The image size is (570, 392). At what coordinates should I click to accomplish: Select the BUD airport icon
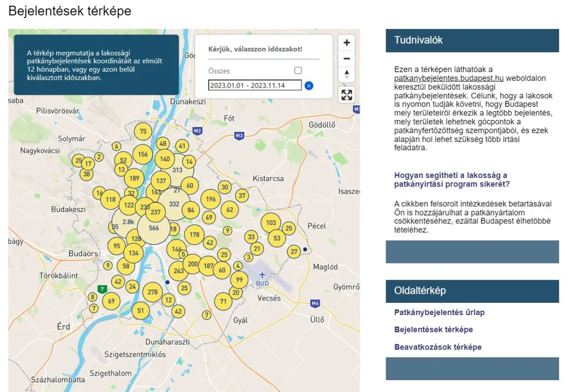(x=262, y=275)
